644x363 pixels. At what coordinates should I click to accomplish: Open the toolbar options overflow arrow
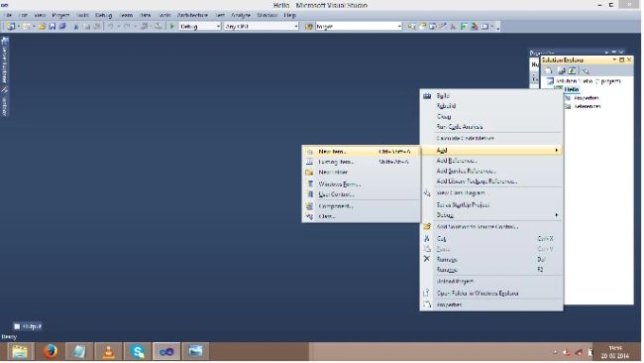(497, 27)
